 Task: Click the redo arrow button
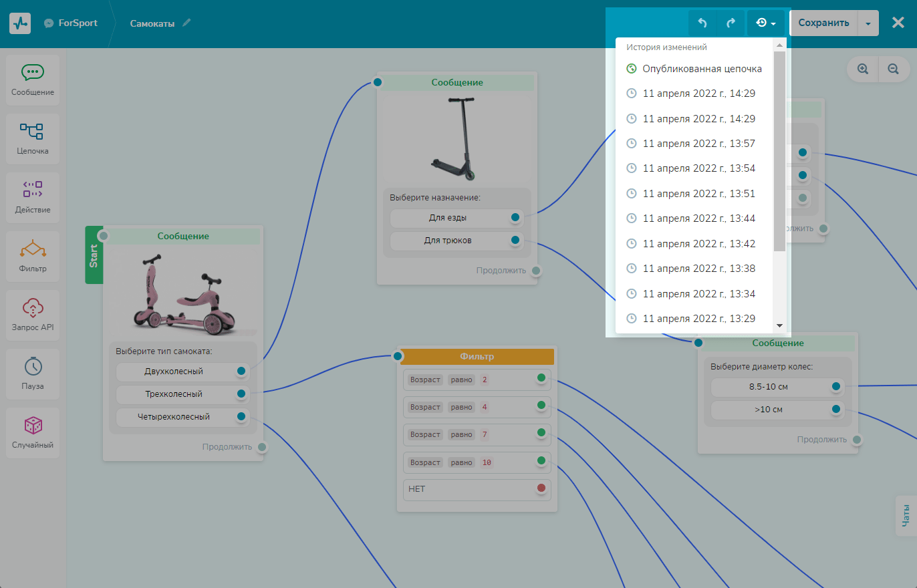coord(731,23)
